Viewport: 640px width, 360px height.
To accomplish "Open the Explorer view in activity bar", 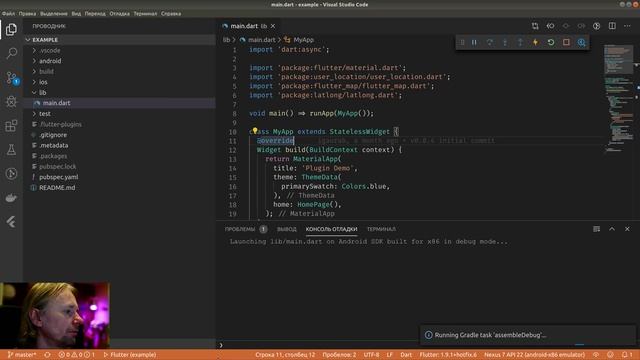I will [11, 29].
